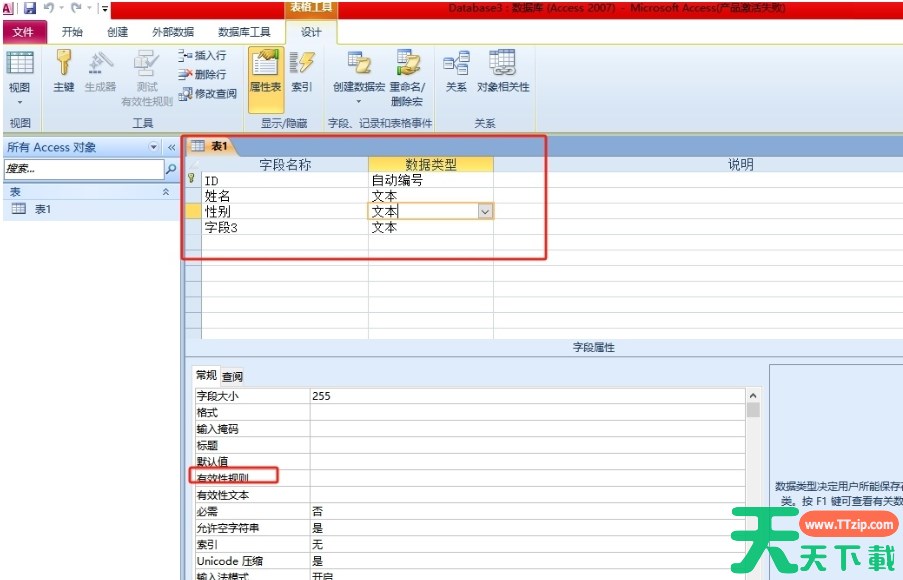Click the navigation pane 搜索 search box

(82, 169)
